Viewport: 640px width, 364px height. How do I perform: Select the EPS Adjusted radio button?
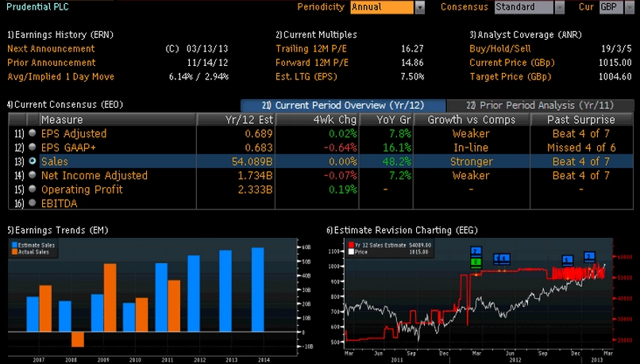33,133
